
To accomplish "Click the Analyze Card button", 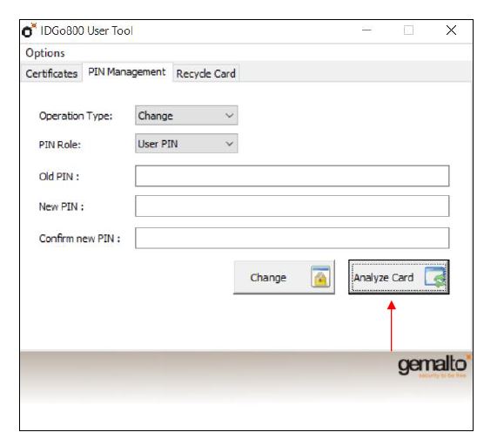I will (x=399, y=277).
